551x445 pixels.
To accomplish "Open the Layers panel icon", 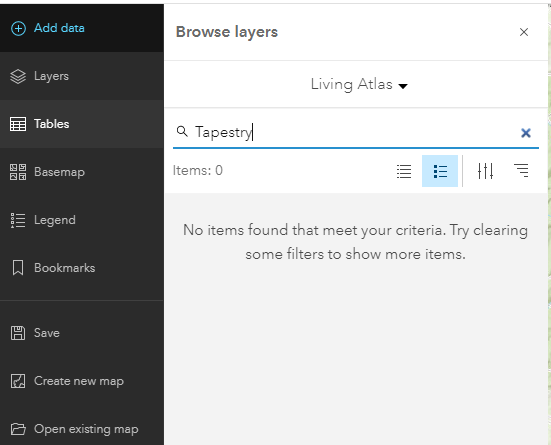I will 18,76.
